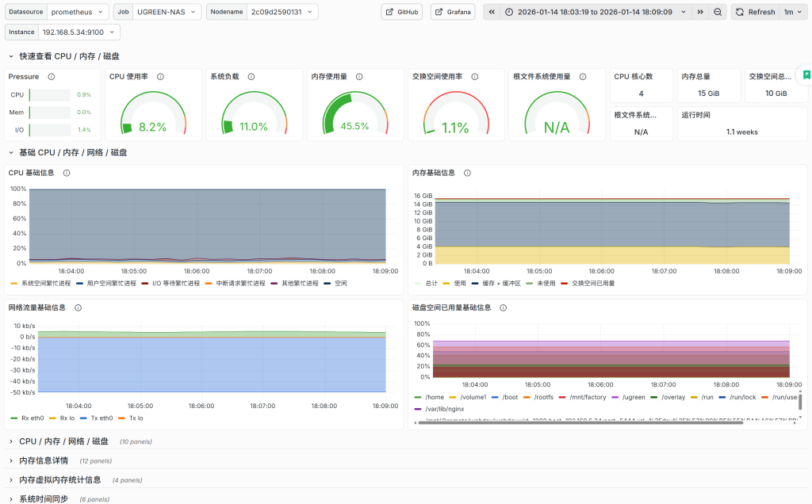Click info icon beside 交换空间使用率 title
The height and width of the screenshot is (504, 812).
pos(473,77)
